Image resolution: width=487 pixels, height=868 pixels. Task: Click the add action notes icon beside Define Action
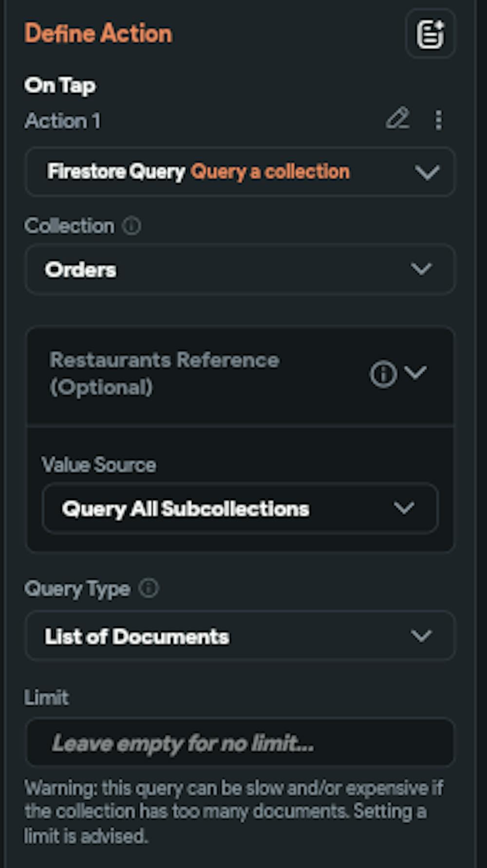(x=430, y=34)
